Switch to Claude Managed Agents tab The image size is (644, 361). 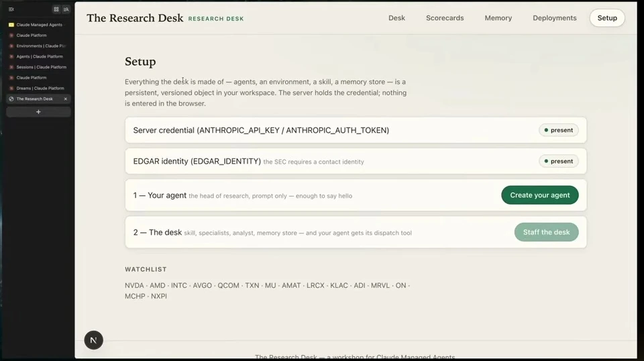(38, 25)
